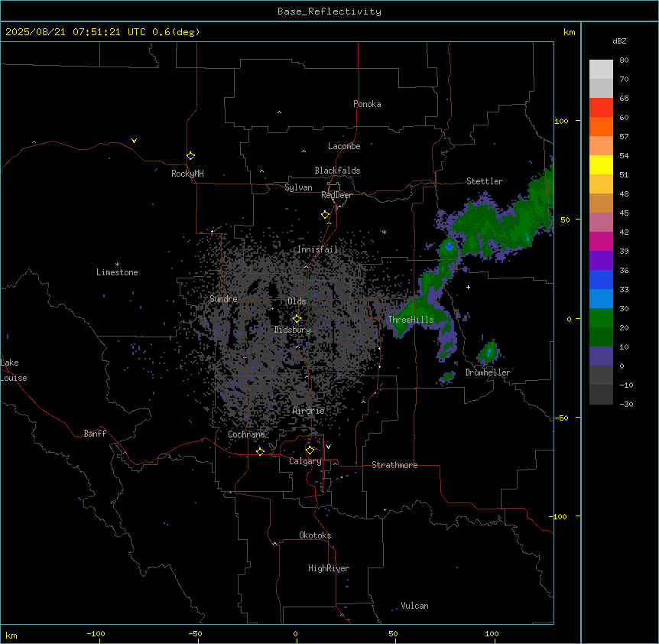
Task: Select the Innisfail label
Action: [318, 249]
